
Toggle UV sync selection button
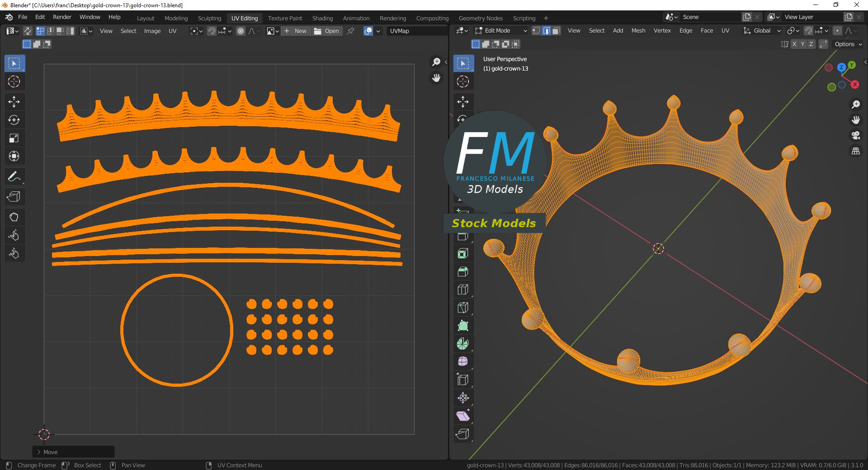[x=28, y=31]
